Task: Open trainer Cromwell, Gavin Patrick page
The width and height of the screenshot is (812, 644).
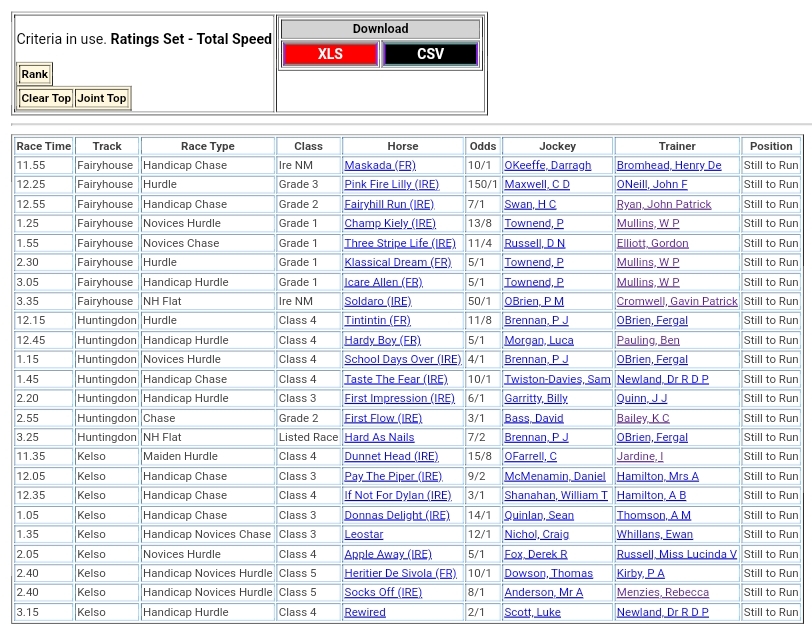Action: pyautogui.click(x=676, y=301)
